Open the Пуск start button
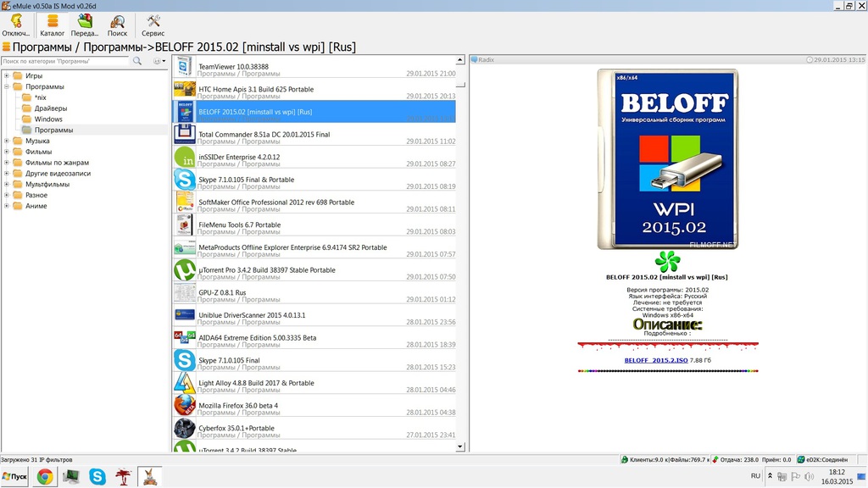The height and width of the screenshot is (488, 868). 15,476
